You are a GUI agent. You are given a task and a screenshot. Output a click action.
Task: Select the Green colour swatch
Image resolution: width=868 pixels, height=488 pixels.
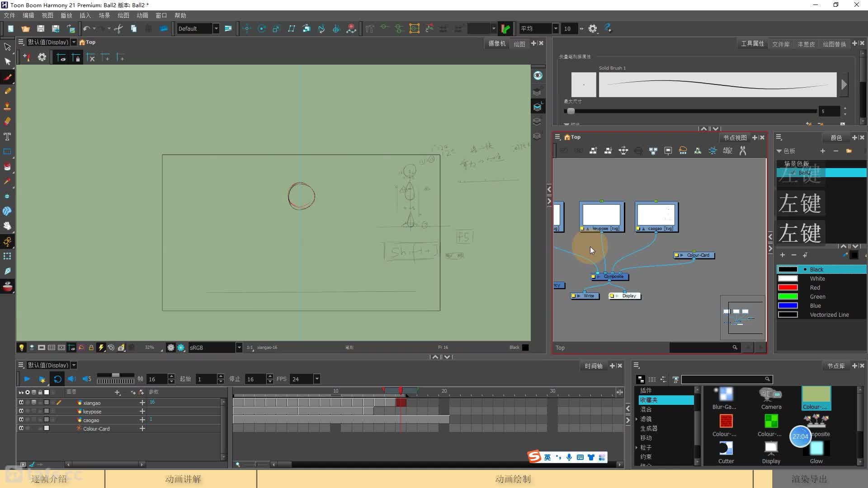click(x=788, y=296)
